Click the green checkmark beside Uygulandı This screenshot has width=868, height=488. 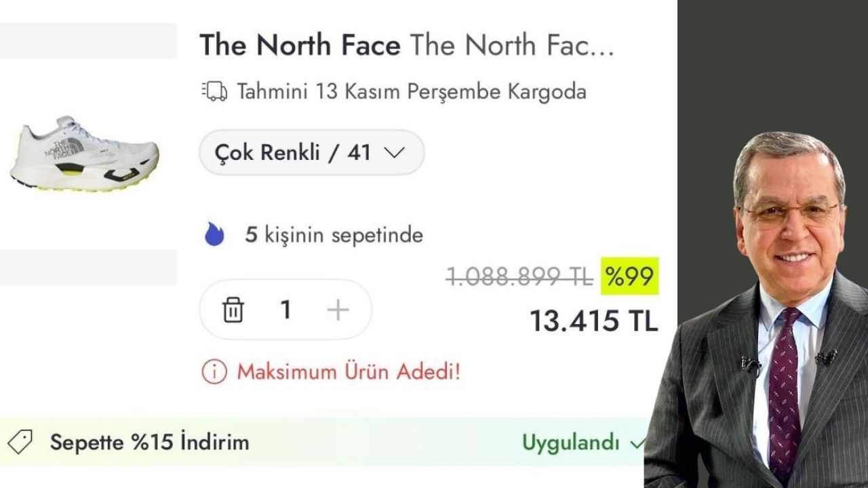click(637, 443)
